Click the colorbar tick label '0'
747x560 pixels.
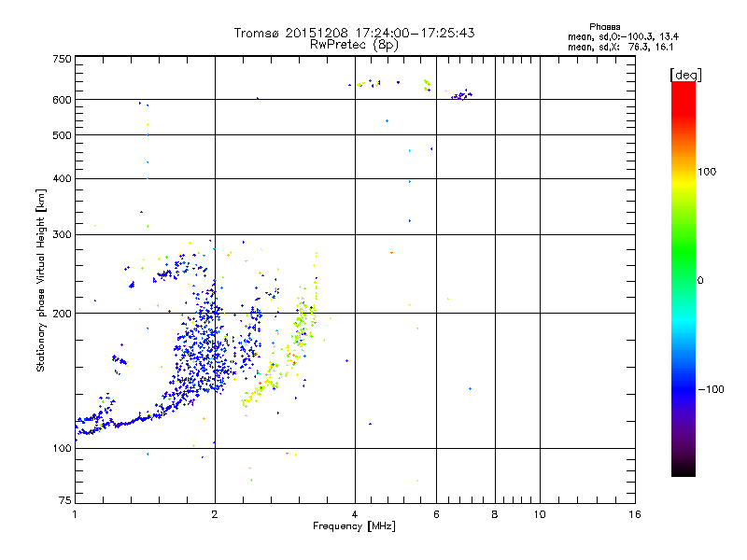(700, 281)
